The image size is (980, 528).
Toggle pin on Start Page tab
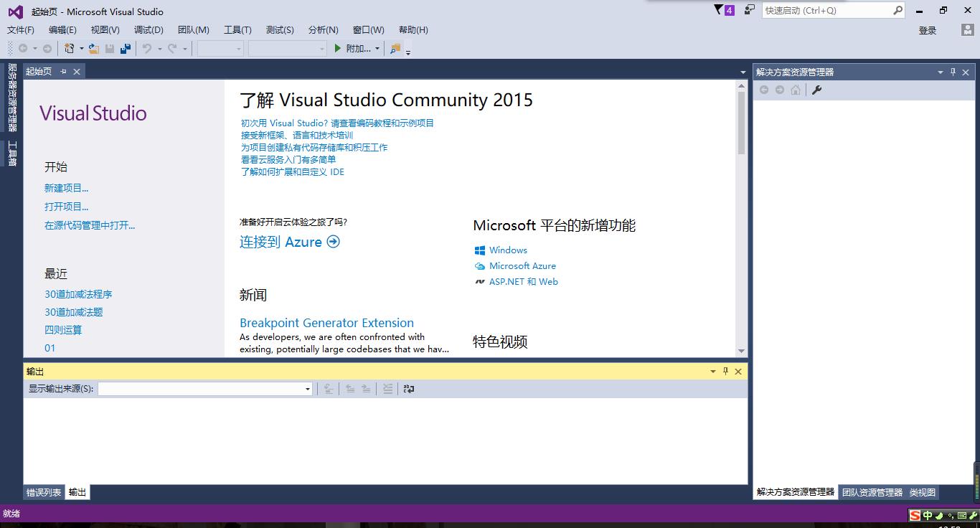[63, 71]
